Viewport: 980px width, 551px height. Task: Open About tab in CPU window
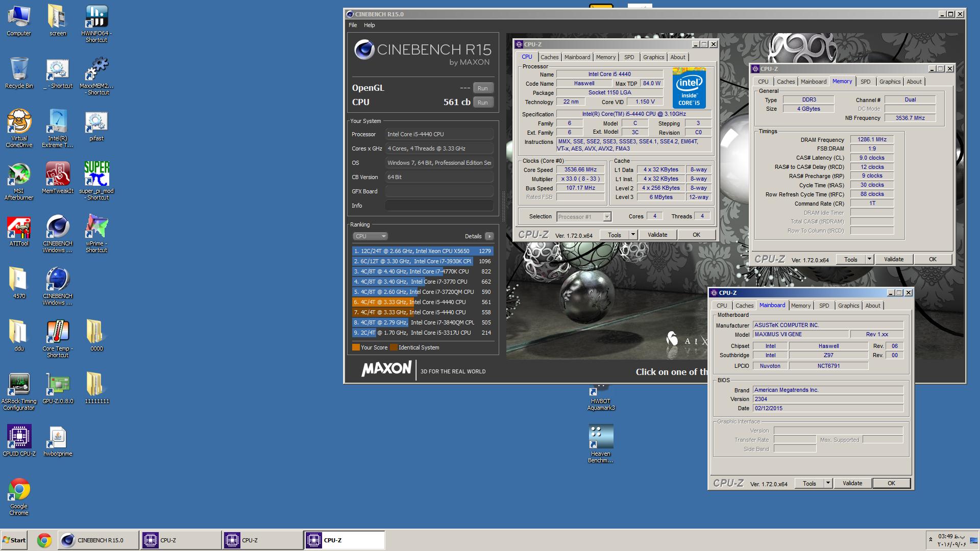678,57
